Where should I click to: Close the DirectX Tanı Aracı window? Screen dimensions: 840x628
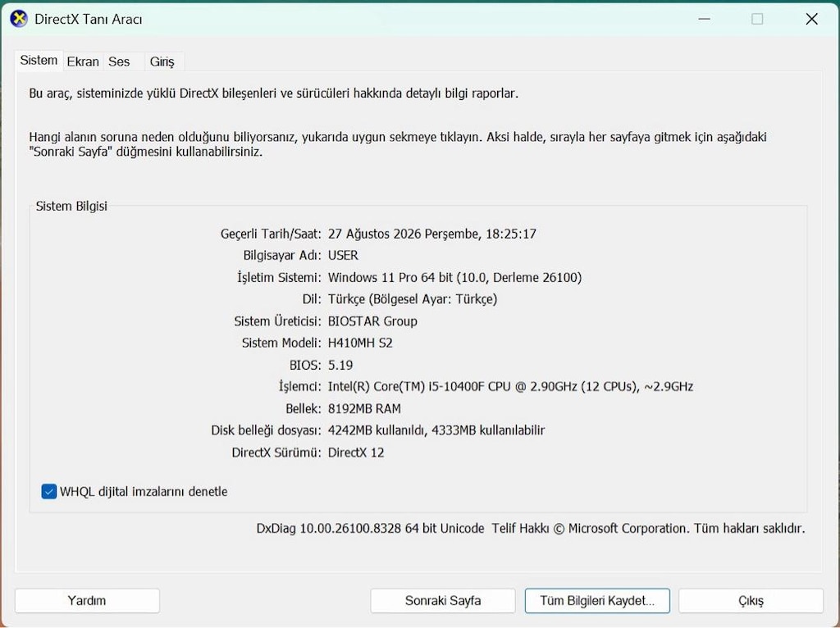coord(811,20)
